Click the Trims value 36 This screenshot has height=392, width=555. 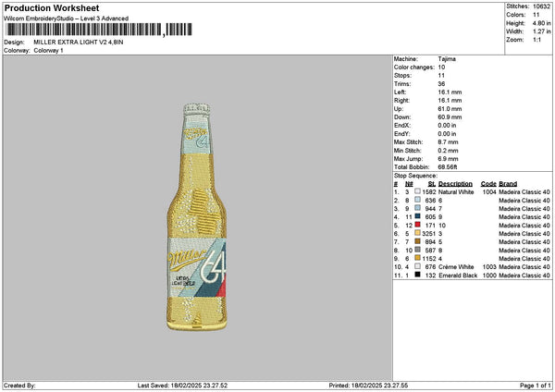[441, 84]
